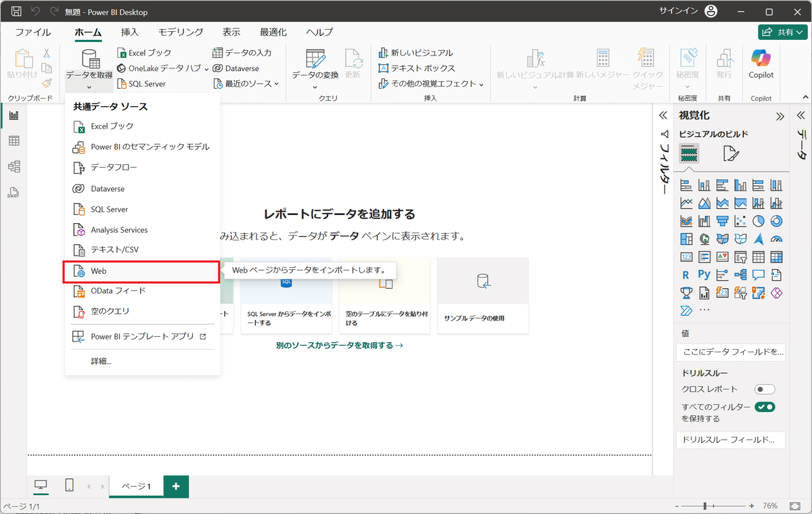
Task: Add the globe Map visual
Action: 704,239
